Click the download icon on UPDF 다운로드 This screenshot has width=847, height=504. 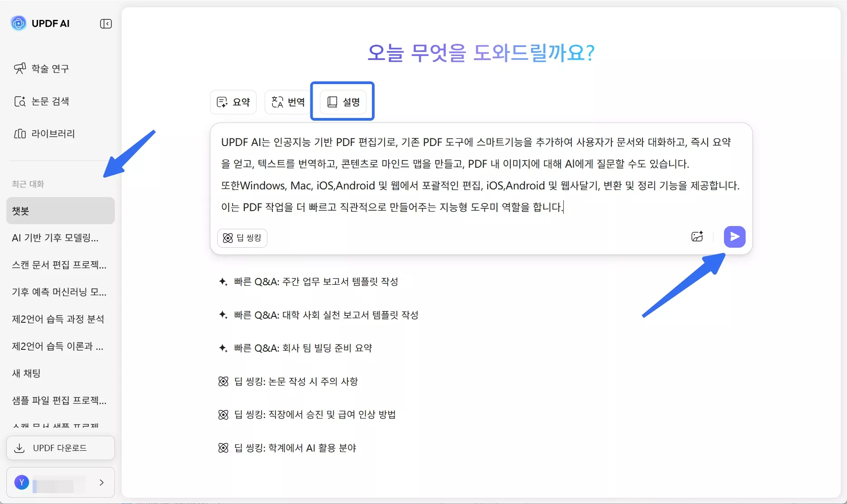[x=19, y=448]
